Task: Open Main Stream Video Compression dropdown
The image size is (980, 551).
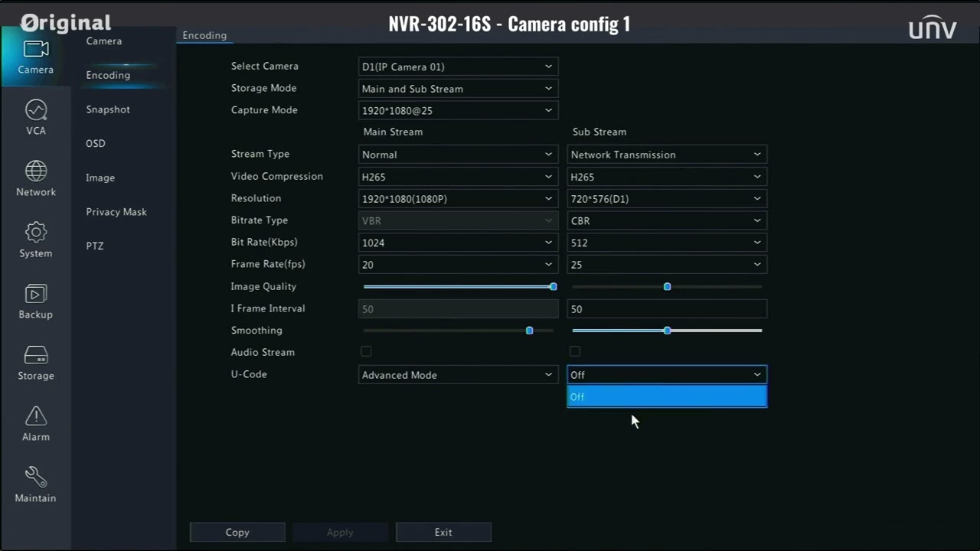Action: pos(458,177)
